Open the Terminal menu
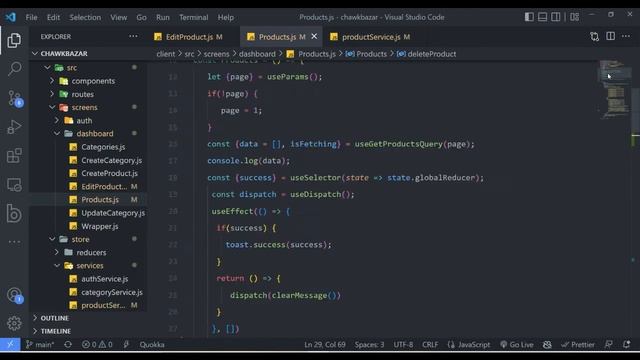The image size is (640, 360). tap(193, 17)
